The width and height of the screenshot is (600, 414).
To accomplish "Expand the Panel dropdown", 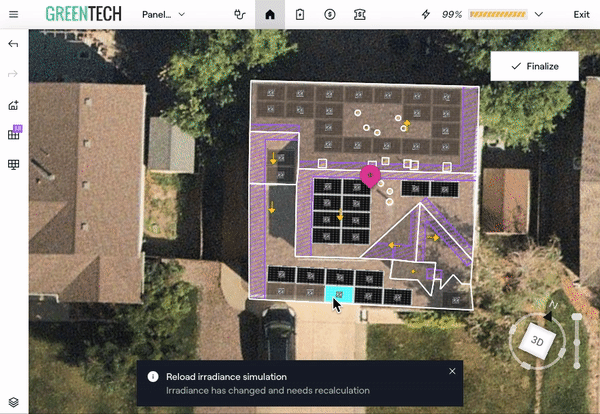I will [x=165, y=15].
